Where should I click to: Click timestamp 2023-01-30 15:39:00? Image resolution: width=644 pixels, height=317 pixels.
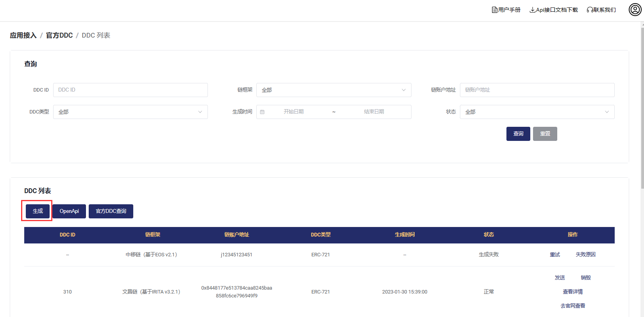405,292
